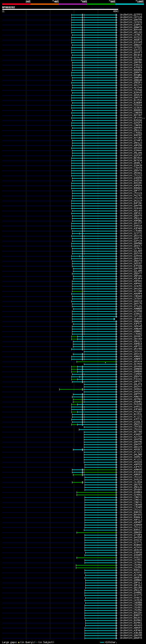Select hit label UniRef100_Q39822

click(131, 314)
